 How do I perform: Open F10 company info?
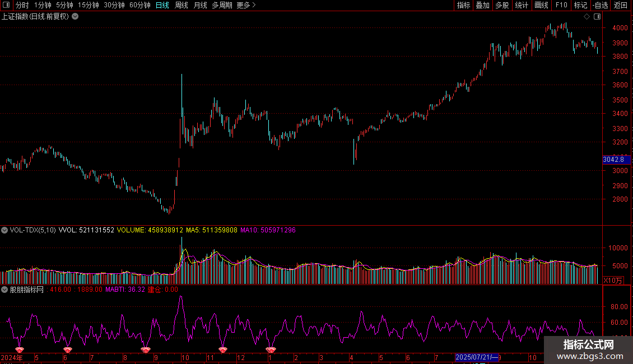click(561, 5)
